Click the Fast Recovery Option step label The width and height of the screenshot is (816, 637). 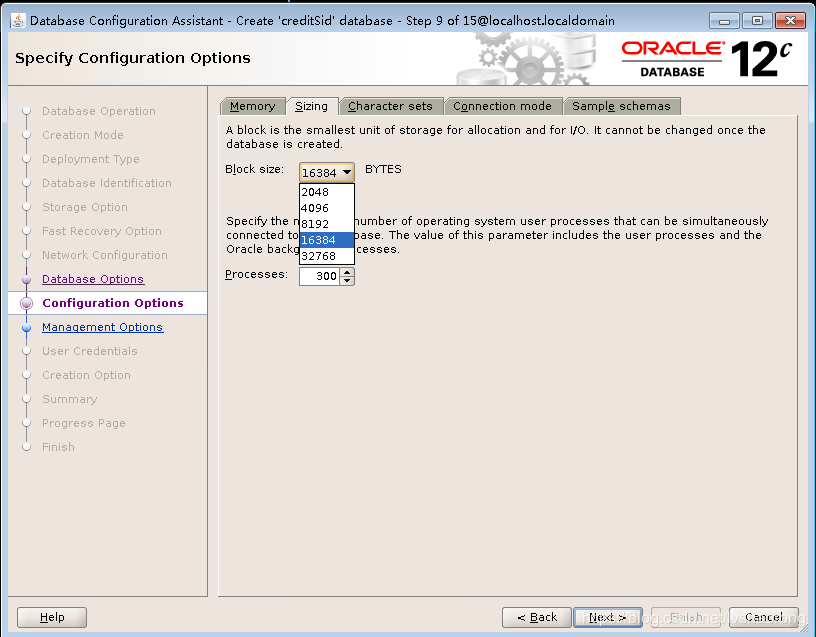tap(102, 231)
